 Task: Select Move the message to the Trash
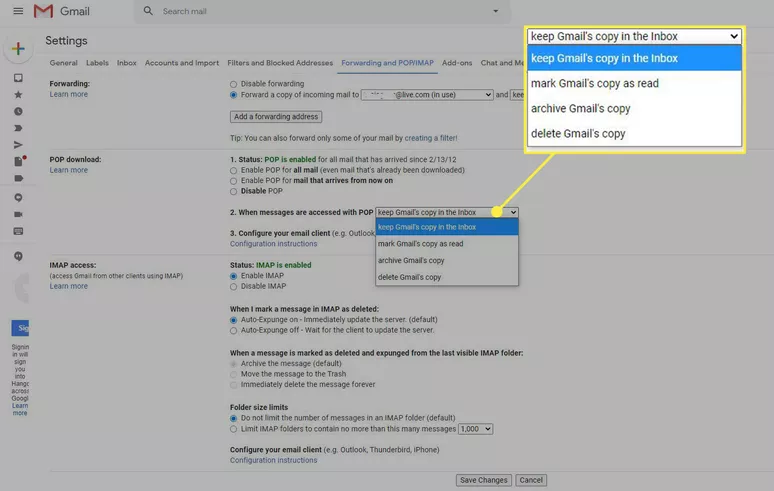click(233, 375)
